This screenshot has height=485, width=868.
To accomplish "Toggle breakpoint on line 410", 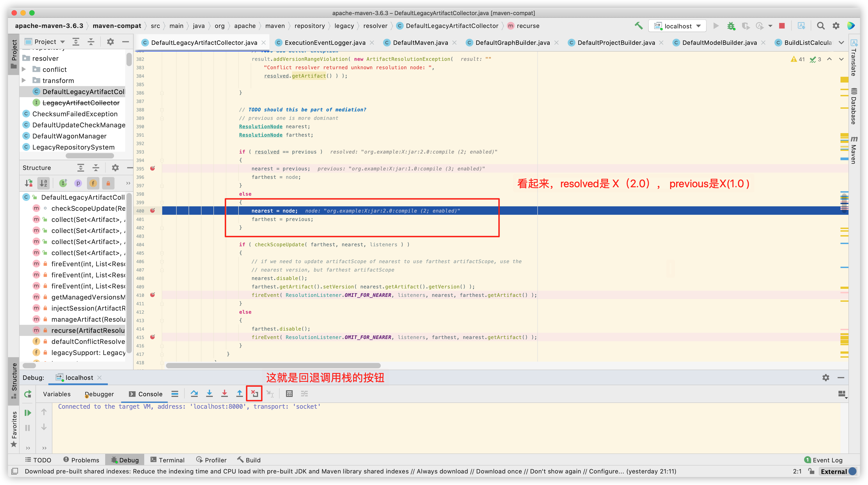I will (153, 295).
